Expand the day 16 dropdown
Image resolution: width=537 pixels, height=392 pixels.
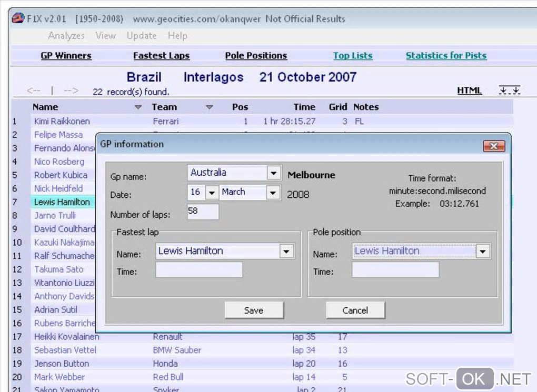tap(212, 193)
